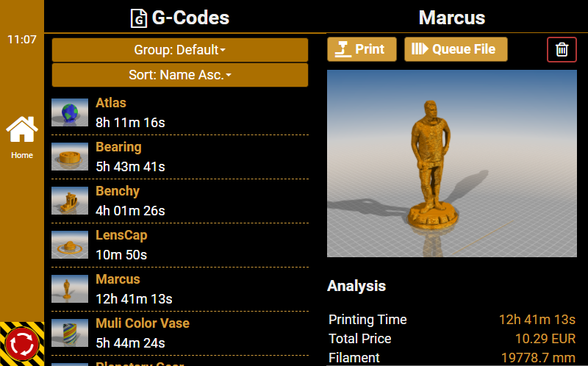588x366 pixels.
Task: Click the Muli Color Vase thumbnail
Action: click(70, 333)
